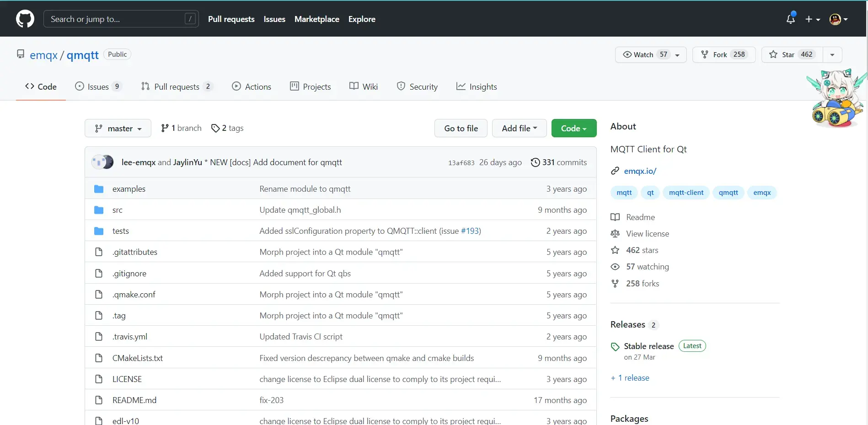Open the CMakeLists.txt file name
The width and height of the screenshot is (868, 425).
(x=138, y=358)
